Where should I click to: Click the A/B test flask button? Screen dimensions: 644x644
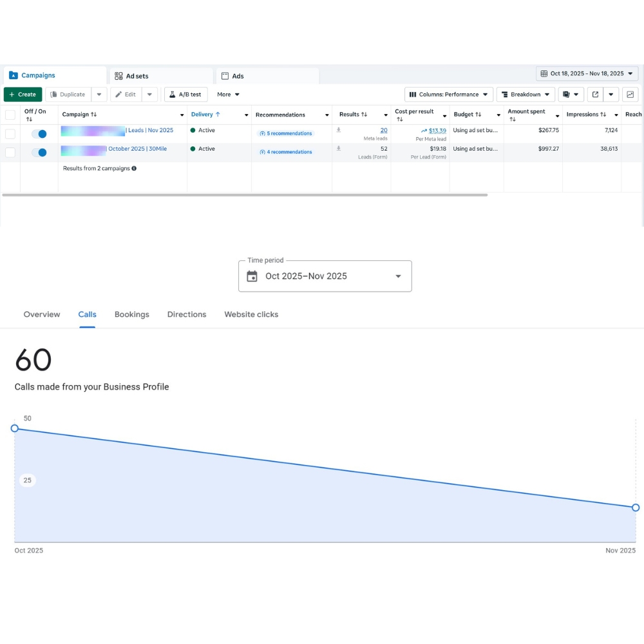[x=185, y=95]
